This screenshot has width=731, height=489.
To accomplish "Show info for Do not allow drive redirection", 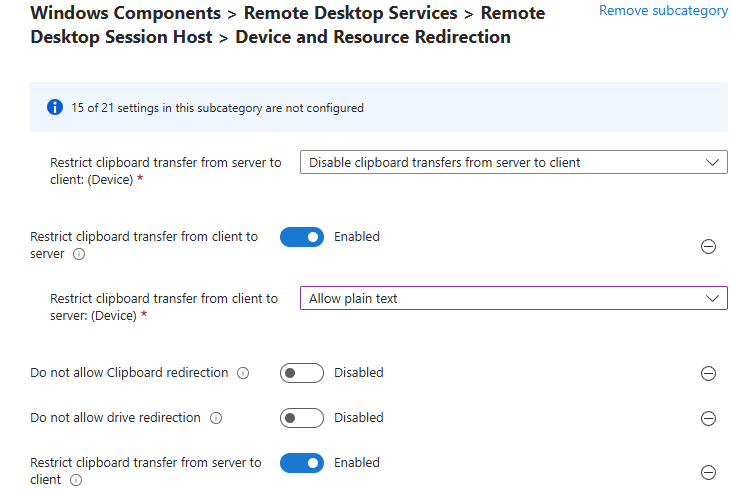I will tap(215, 418).
